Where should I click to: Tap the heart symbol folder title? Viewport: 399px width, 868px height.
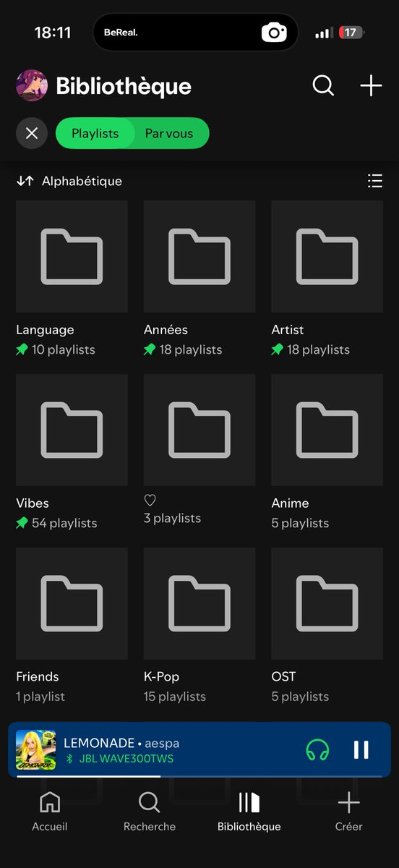150,500
